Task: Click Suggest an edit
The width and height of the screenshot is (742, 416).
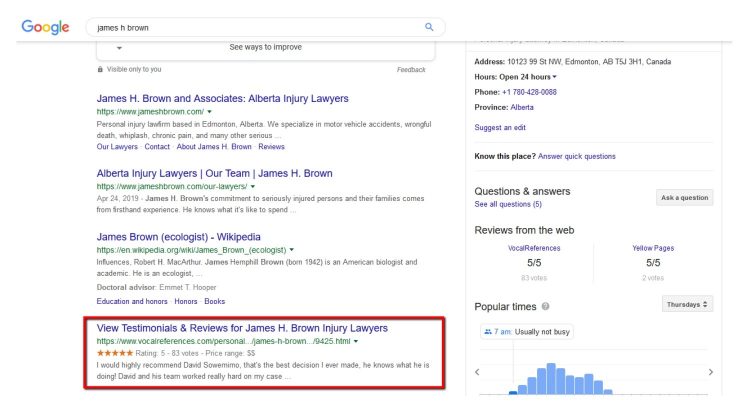Action: pos(500,127)
